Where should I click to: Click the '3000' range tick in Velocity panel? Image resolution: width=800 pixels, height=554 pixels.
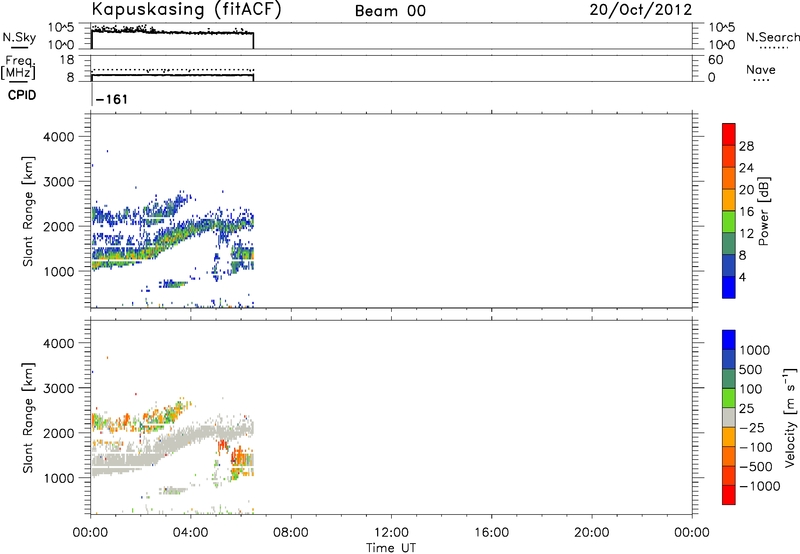59,388
